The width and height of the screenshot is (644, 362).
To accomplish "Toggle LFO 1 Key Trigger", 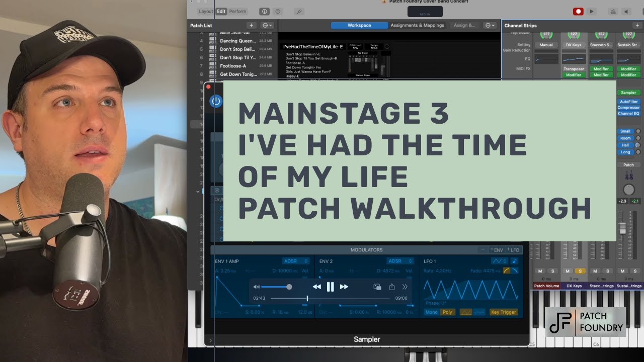I will point(504,312).
